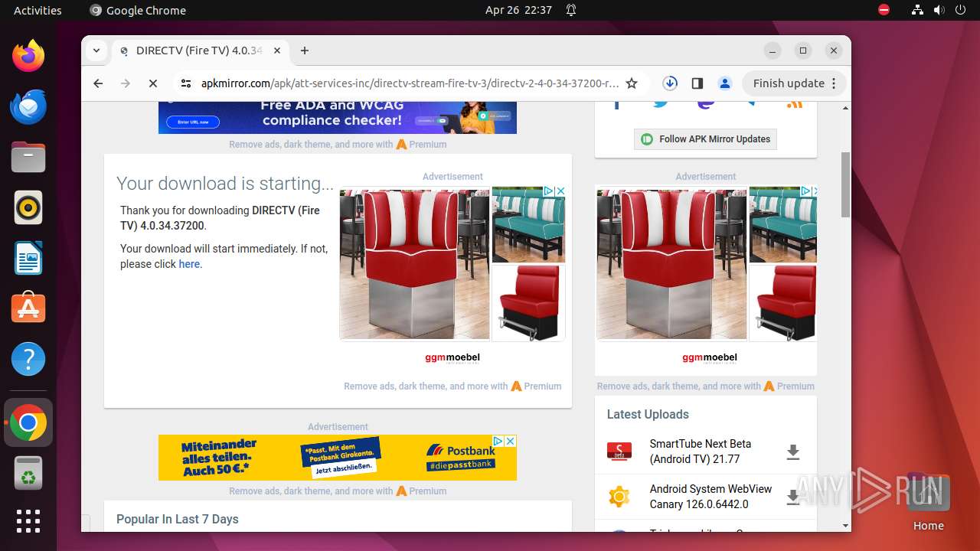Click the teal diner booth ad image

pos(528,226)
